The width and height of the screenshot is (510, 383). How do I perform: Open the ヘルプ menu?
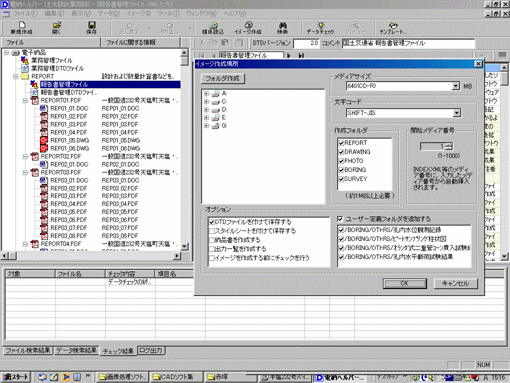(234, 14)
